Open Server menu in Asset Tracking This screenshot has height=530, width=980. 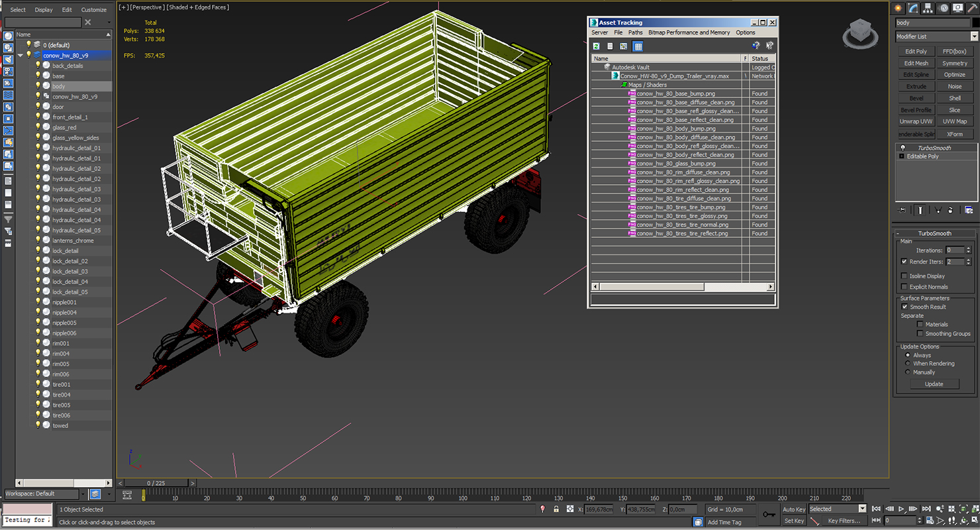(599, 32)
